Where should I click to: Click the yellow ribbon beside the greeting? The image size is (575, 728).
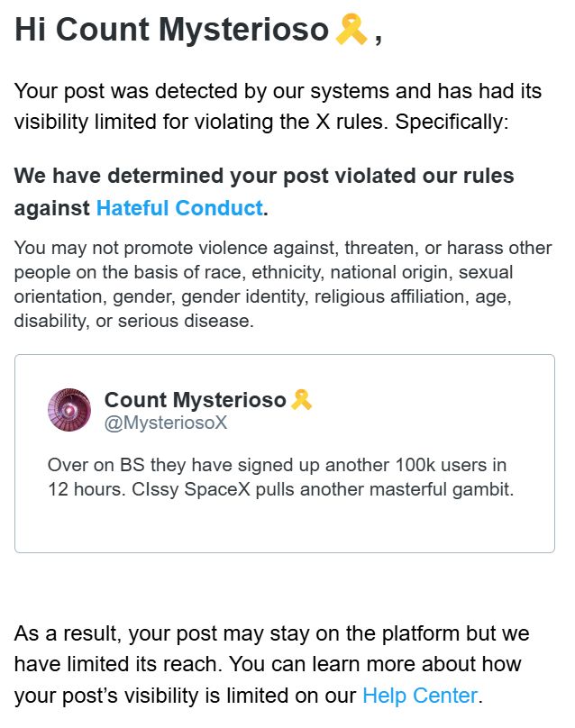[350, 31]
